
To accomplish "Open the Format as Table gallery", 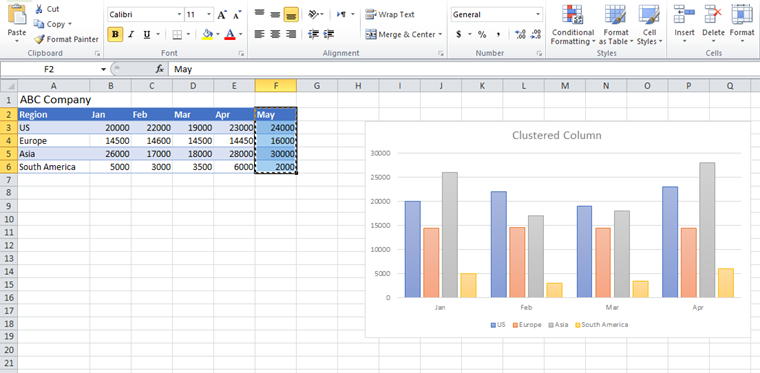I will click(x=616, y=25).
